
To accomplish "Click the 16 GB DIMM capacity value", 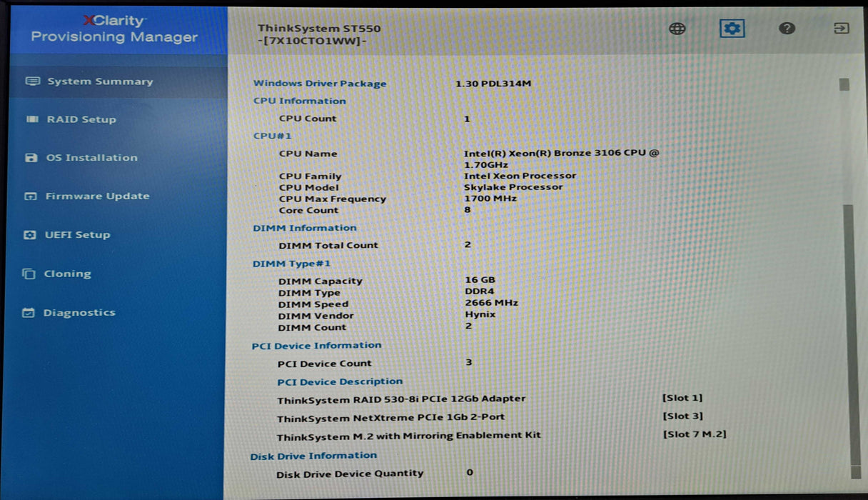I will (x=480, y=280).
